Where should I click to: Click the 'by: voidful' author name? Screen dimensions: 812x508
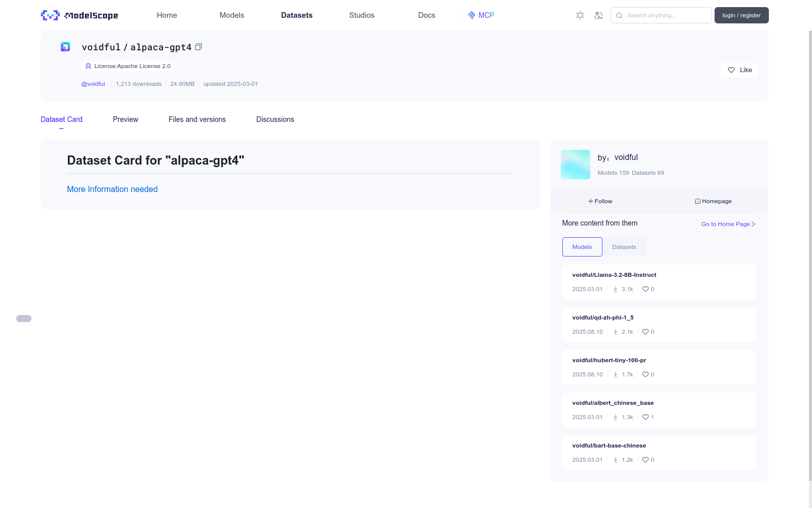pyautogui.click(x=618, y=157)
